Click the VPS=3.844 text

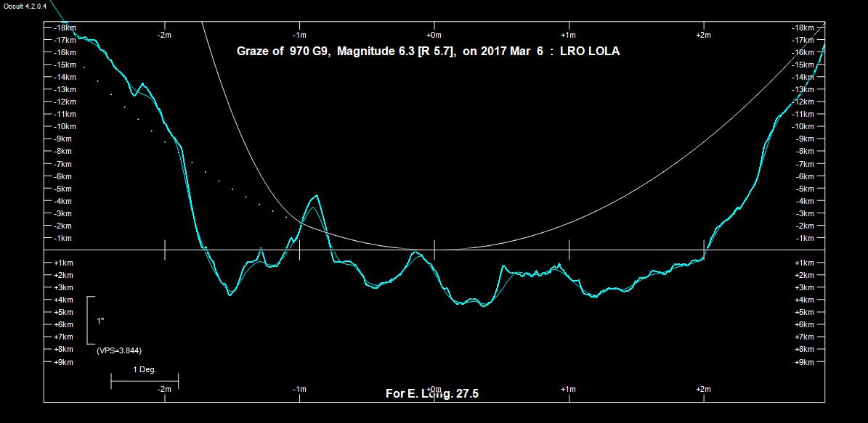(x=119, y=350)
